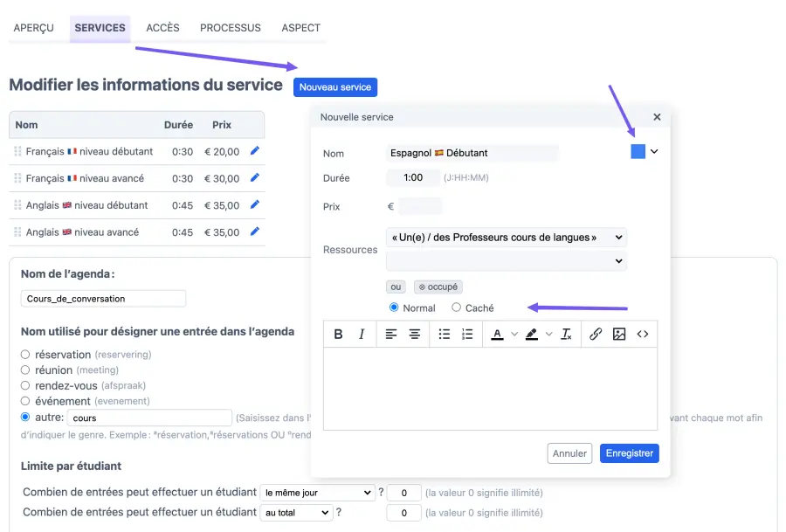
Task: Open the HTML source code view
Action: [x=643, y=334]
